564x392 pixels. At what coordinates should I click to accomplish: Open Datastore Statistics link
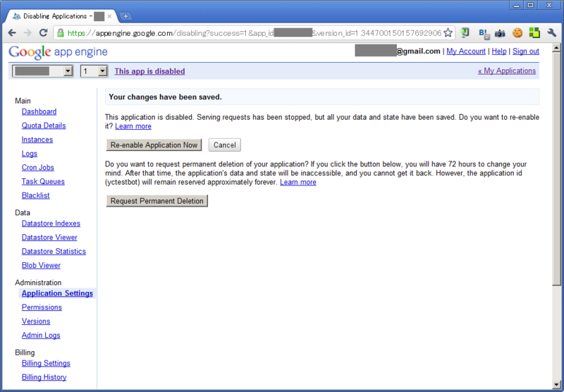click(54, 252)
